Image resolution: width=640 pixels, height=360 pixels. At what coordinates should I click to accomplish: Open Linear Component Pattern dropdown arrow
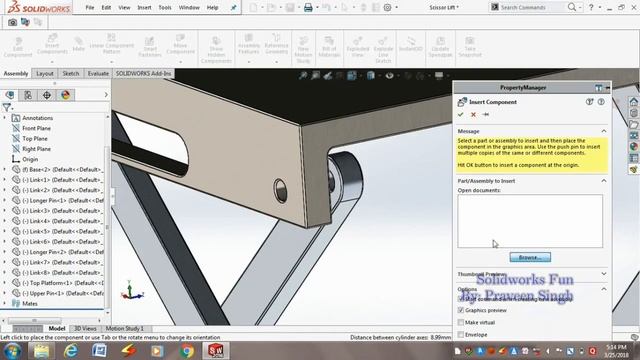coord(111,62)
